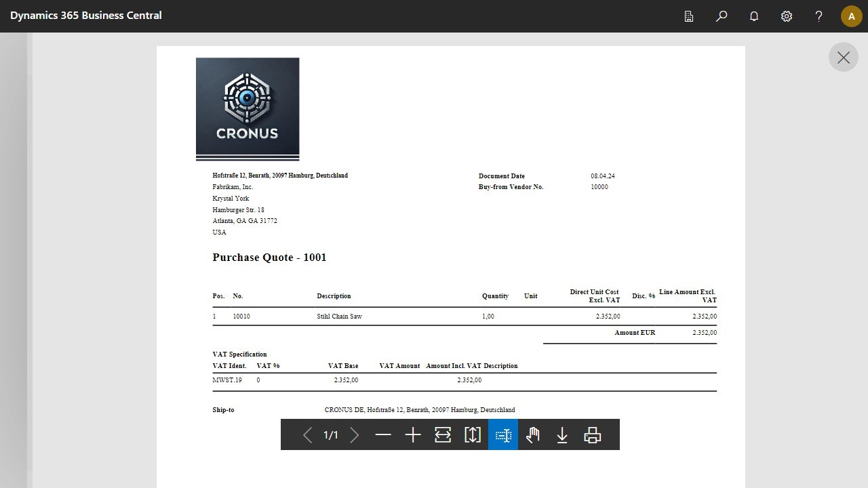This screenshot has height=488, width=868.
Task: Select the CRONUS company logo
Action: 247,108
